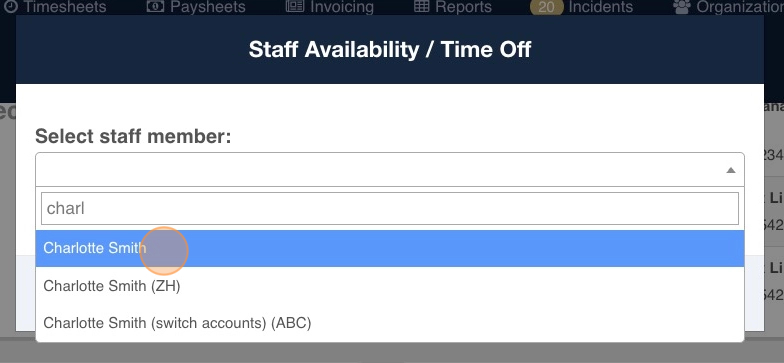Click the Invoicing newspaper icon
784x363 pixels.
[295, 6]
